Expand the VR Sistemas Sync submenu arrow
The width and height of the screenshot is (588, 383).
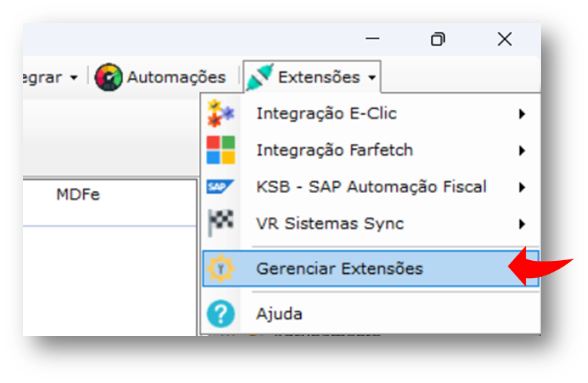521,224
